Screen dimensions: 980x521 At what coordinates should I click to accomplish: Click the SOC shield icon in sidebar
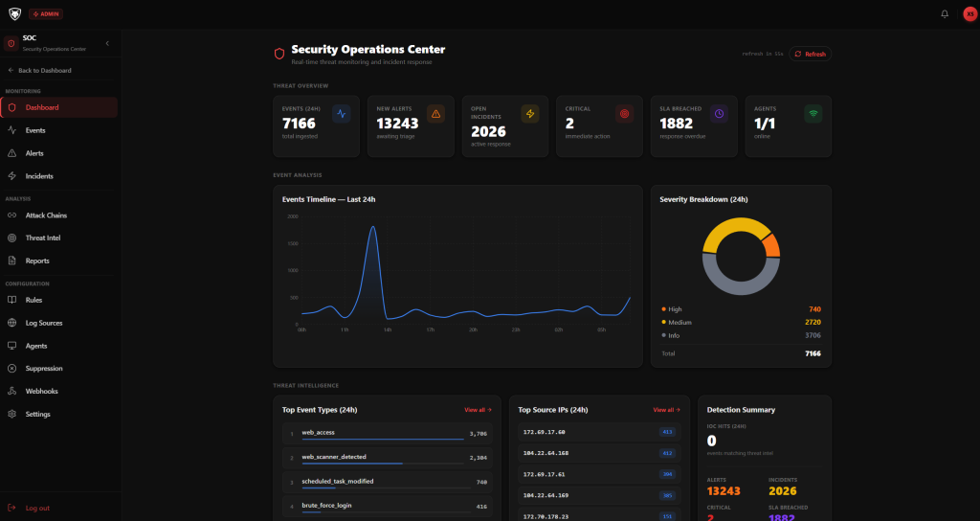(11, 43)
